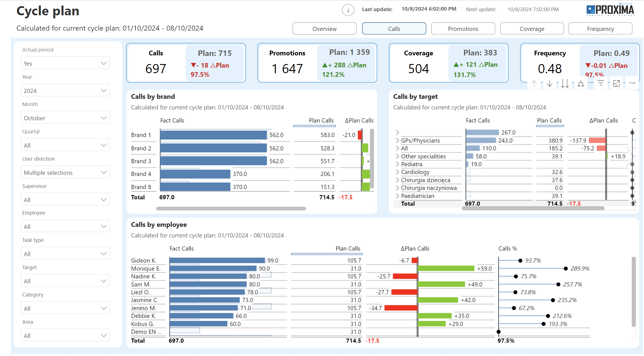Set Actual period to Yes

click(65, 63)
